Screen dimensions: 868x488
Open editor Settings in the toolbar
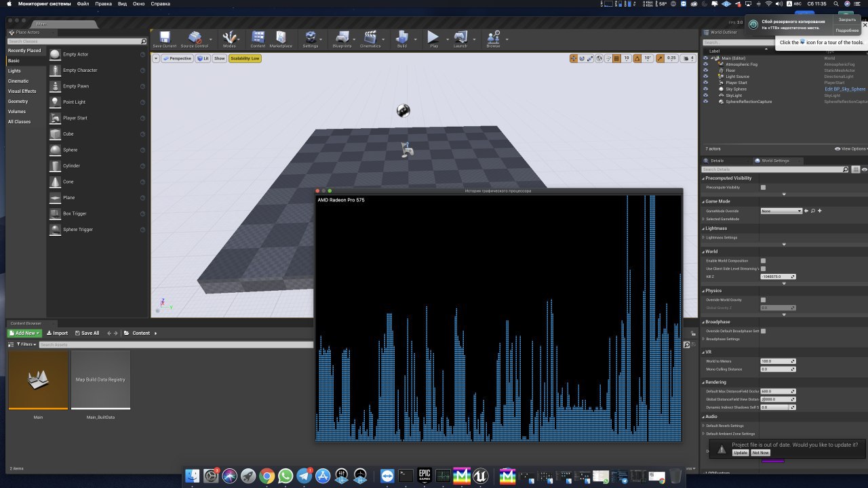pos(311,39)
